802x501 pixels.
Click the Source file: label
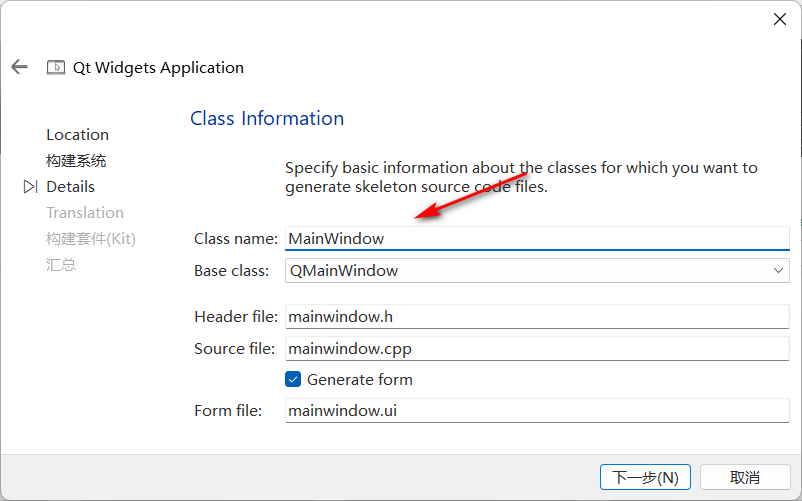pyautogui.click(x=234, y=349)
